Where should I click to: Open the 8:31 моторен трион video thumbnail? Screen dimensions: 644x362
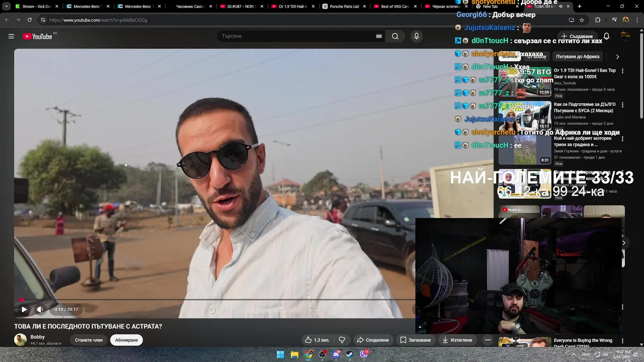pos(525,149)
